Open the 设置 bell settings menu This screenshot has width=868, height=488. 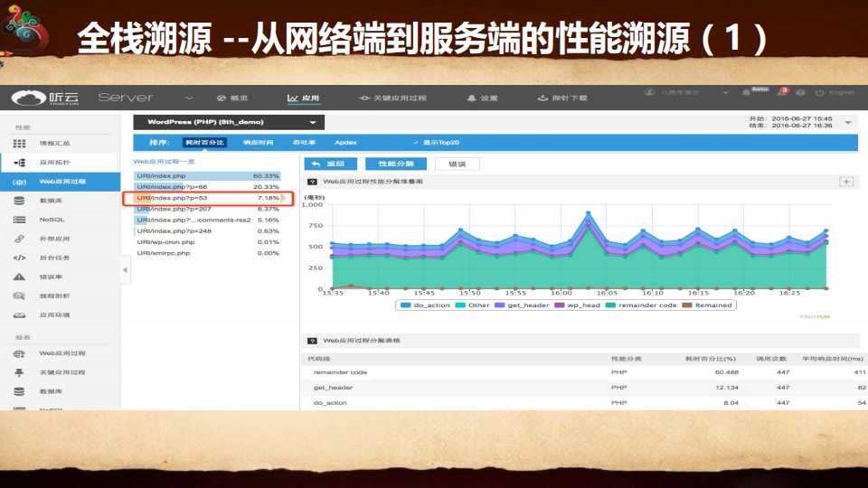coord(482,98)
